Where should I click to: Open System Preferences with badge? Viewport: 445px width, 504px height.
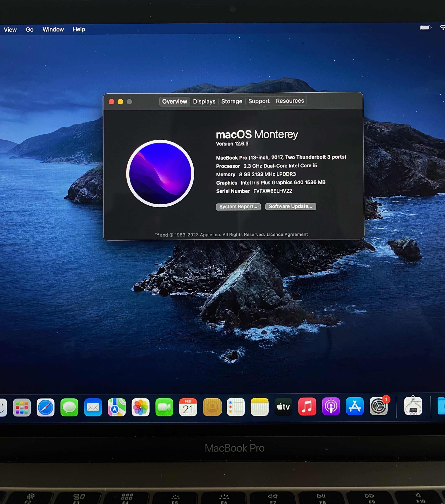coord(378,406)
